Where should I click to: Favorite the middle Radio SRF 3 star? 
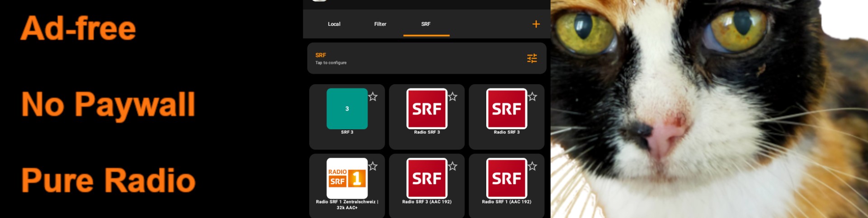453,97
